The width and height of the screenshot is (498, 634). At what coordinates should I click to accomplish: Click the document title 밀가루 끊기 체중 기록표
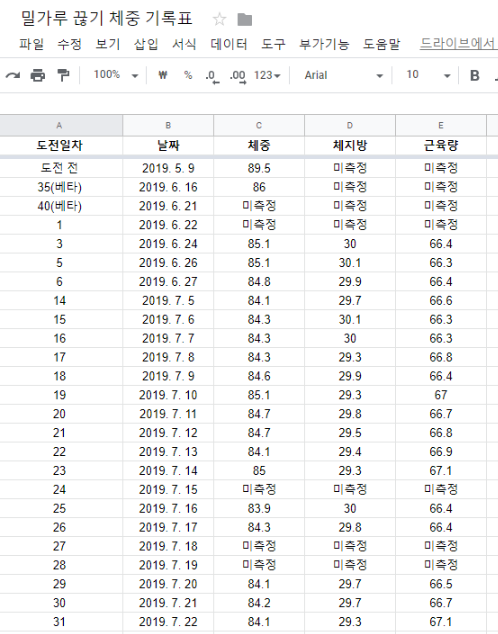(x=107, y=19)
